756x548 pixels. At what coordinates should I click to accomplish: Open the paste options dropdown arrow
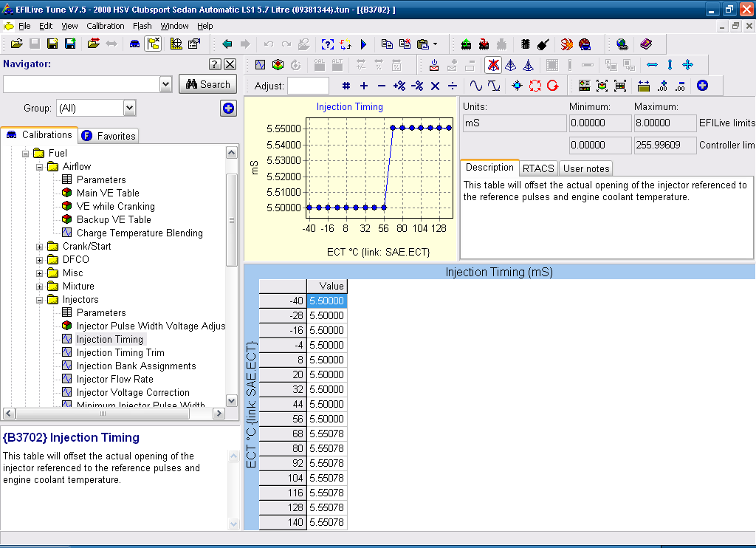click(x=436, y=44)
